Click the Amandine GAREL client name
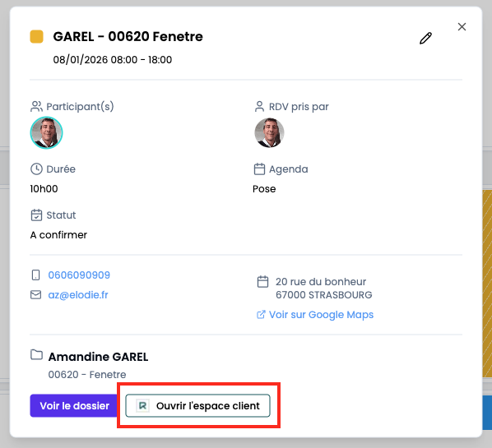 pos(98,357)
